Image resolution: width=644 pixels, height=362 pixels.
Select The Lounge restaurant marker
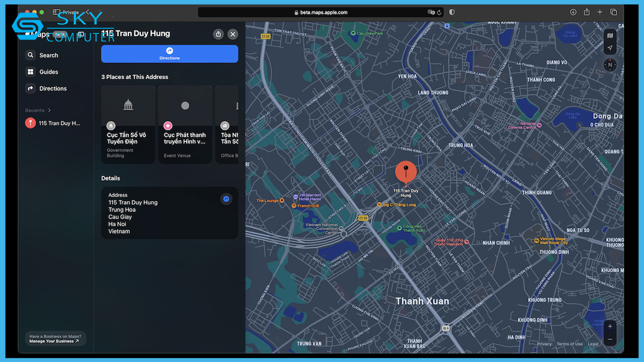[x=282, y=201]
